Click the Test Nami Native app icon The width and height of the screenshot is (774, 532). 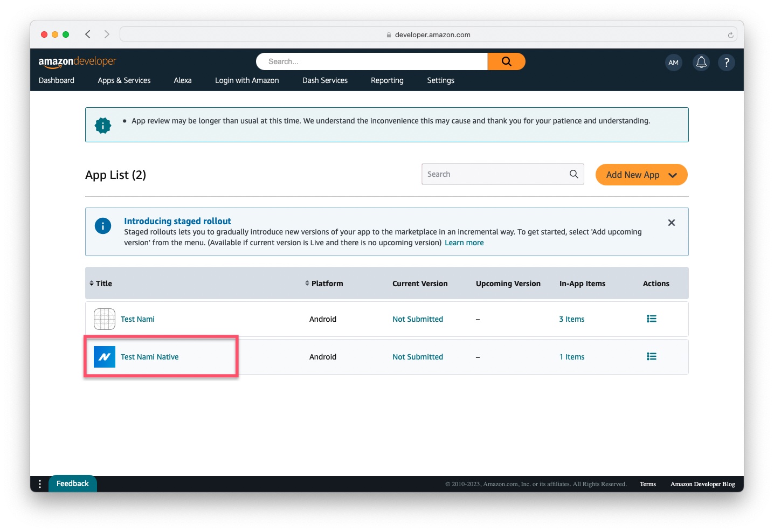coord(105,357)
